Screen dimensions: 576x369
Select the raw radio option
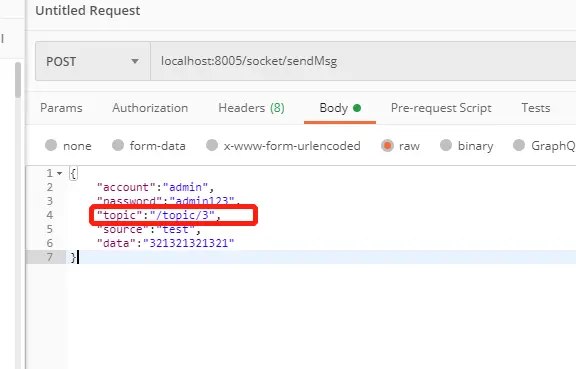[387, 146]
